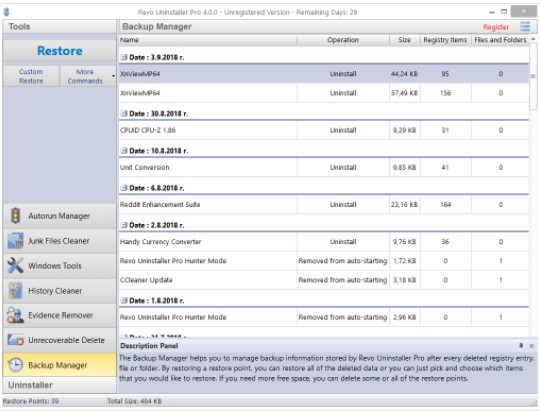Select the History Cleaner icon

[x=15, y=290]
